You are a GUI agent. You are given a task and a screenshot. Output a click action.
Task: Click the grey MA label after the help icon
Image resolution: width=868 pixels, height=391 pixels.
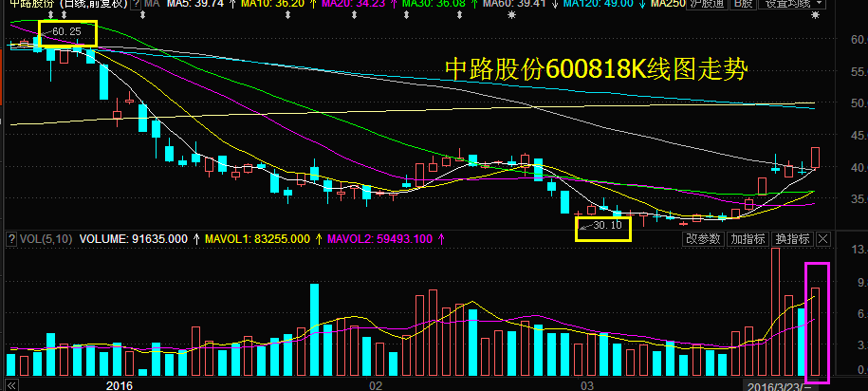[152, 4]
